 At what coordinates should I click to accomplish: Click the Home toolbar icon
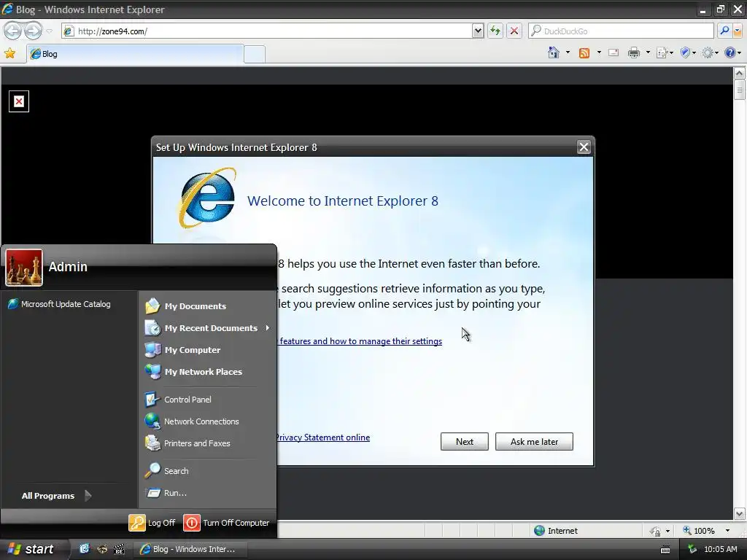click(x=553, y=52)
